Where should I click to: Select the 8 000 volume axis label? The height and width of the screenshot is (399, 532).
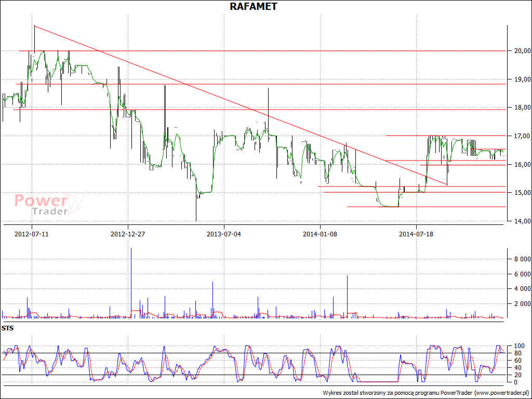523,259
